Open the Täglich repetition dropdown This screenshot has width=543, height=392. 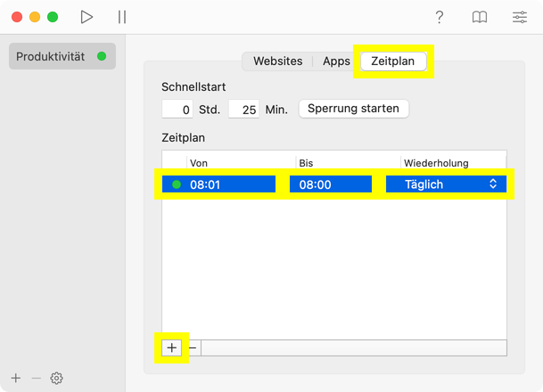(x=446, y=184)
